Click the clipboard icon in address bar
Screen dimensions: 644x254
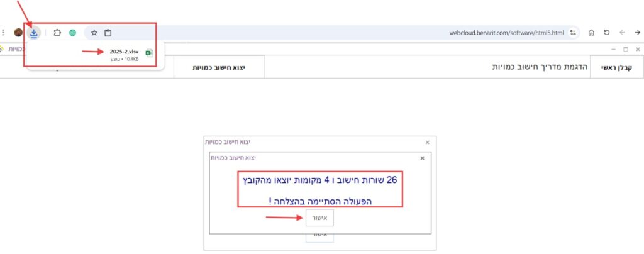[x=108, y=33]
